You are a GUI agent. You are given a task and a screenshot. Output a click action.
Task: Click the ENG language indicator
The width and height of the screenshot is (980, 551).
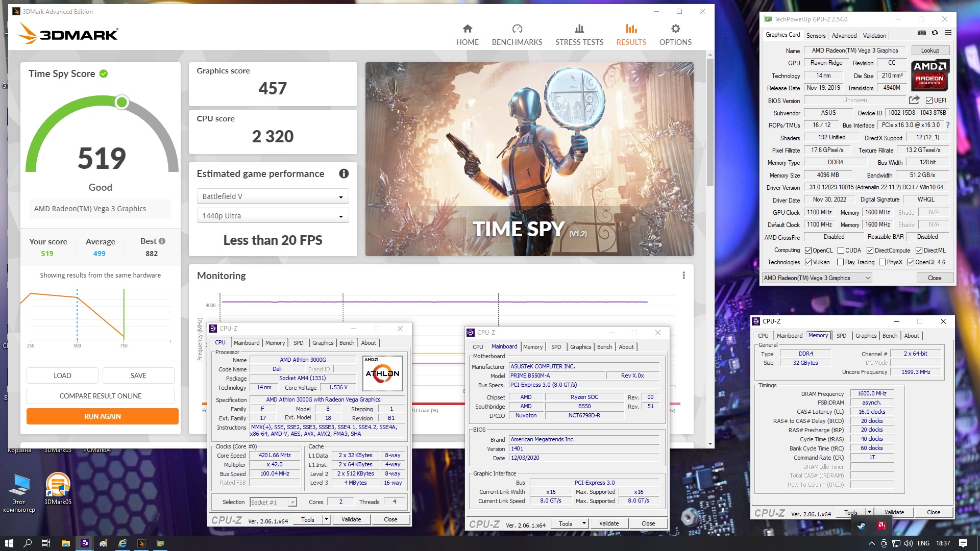(923, 543)
